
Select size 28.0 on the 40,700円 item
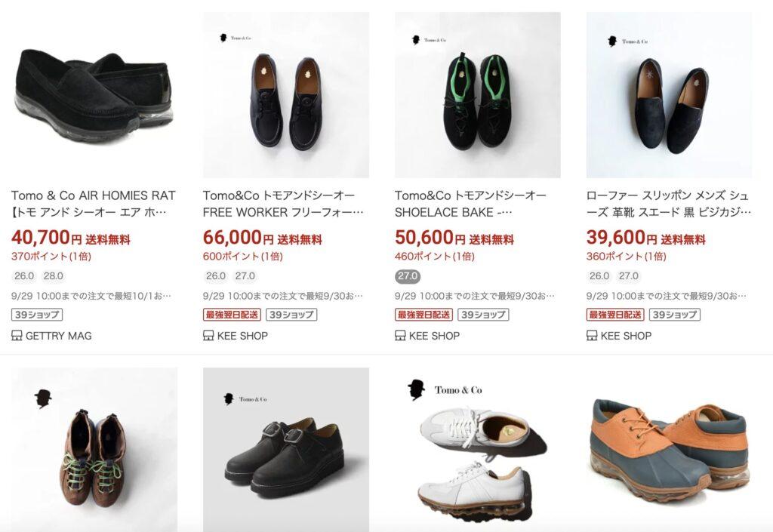coord(54,276)
